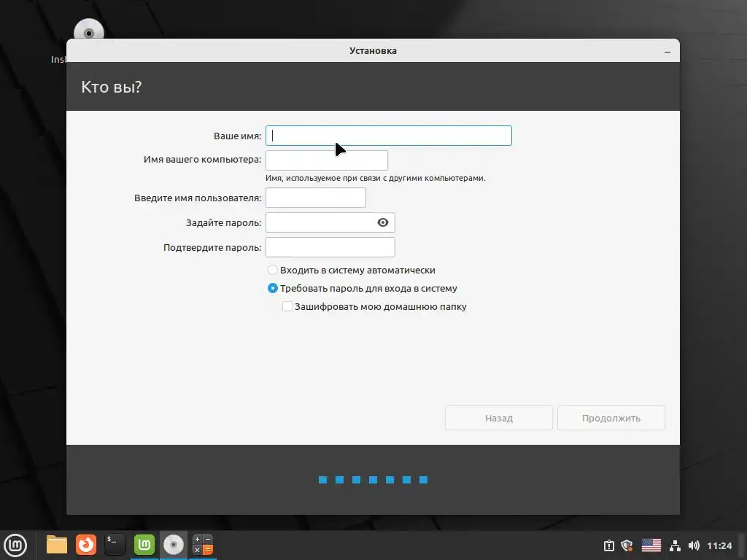The height and width of the screenshot is (560, 747).
Task: Open the Calculator taskbar icon
Action: (203, 545)
